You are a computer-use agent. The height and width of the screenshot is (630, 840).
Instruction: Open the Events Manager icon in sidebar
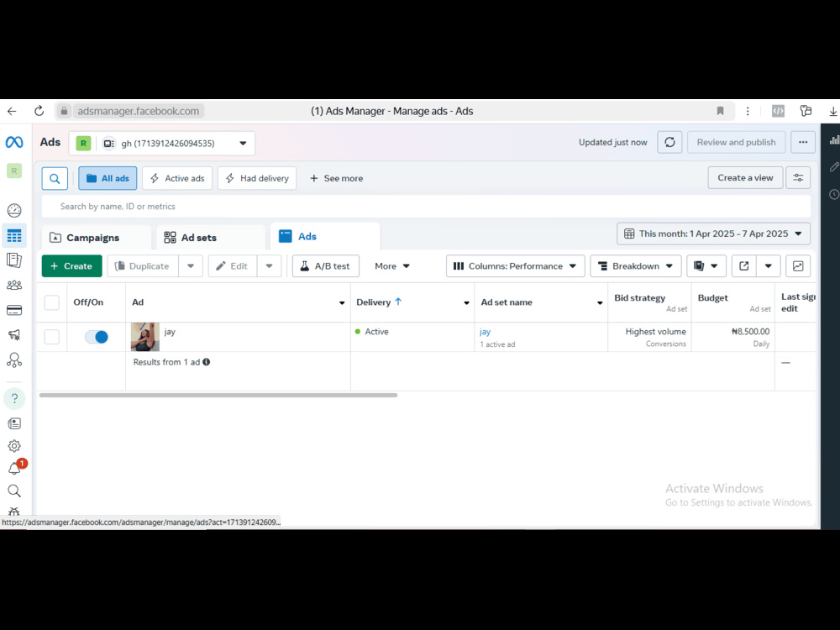14,360
